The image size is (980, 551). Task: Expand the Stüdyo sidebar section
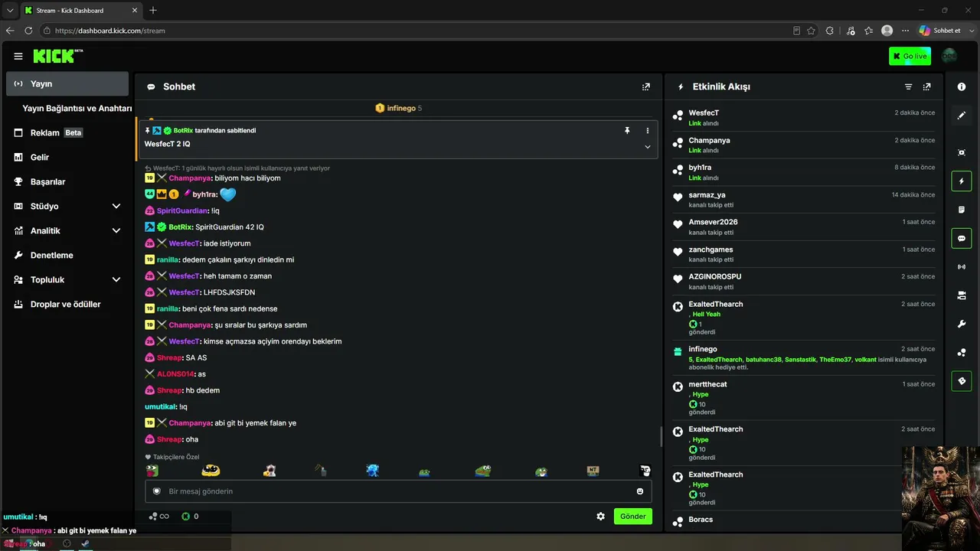[116, 207]
